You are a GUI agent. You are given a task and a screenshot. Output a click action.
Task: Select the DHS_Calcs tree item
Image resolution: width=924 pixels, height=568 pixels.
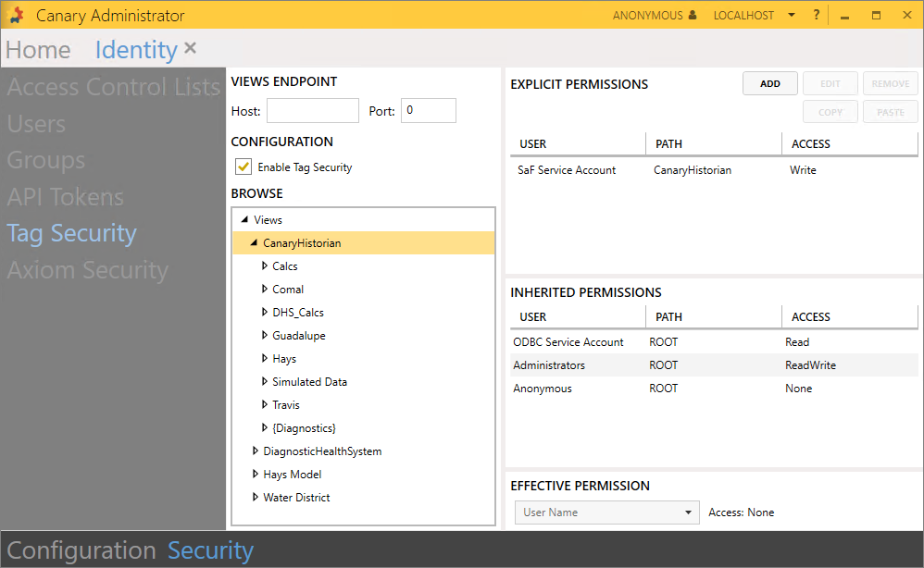[298, 313]
